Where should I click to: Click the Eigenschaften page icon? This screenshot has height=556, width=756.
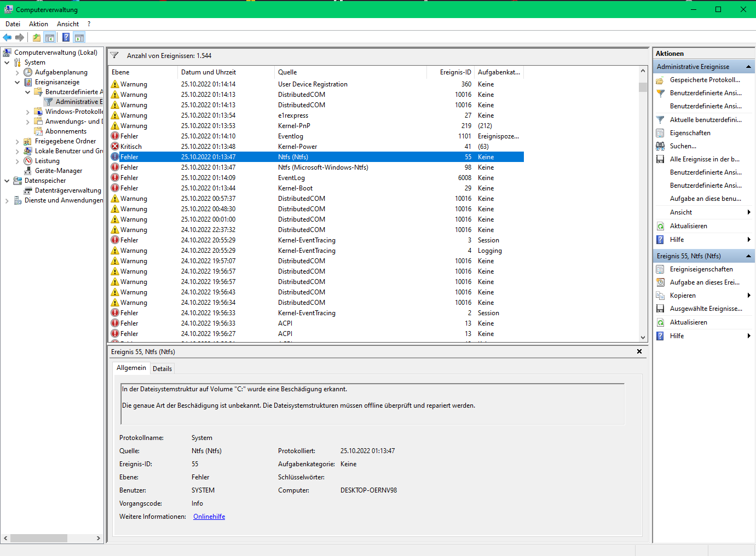[x=660, y=133]
